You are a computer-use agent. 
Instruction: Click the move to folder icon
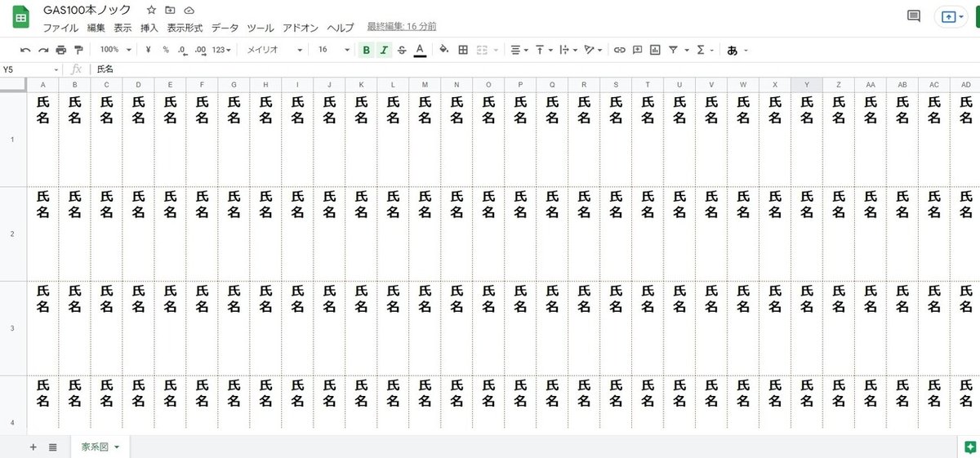pos(170,10)
